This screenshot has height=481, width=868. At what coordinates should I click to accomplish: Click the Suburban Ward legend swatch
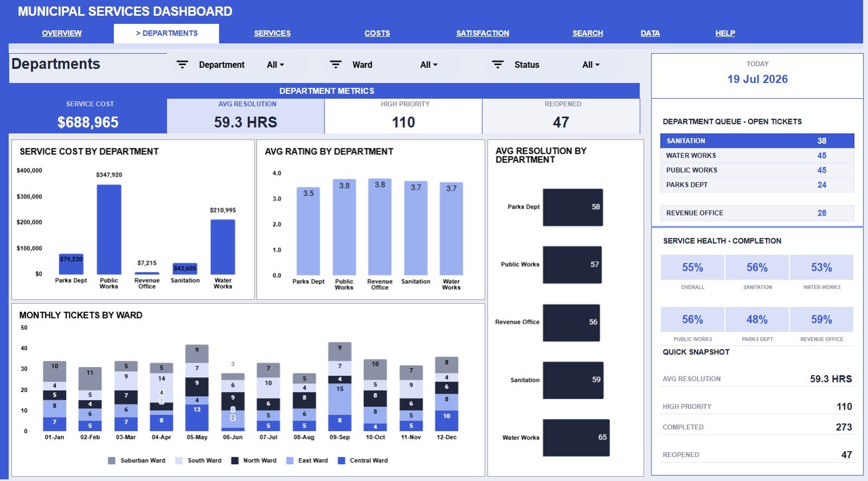coord(112,460)
